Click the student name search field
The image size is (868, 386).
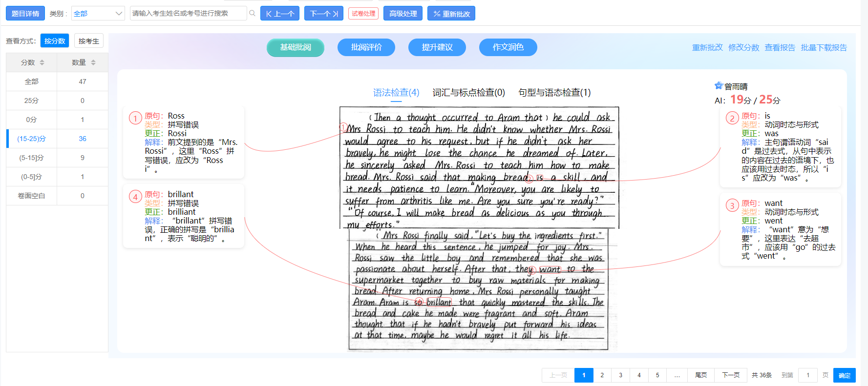pyautogui.click(x=188, y=13)
